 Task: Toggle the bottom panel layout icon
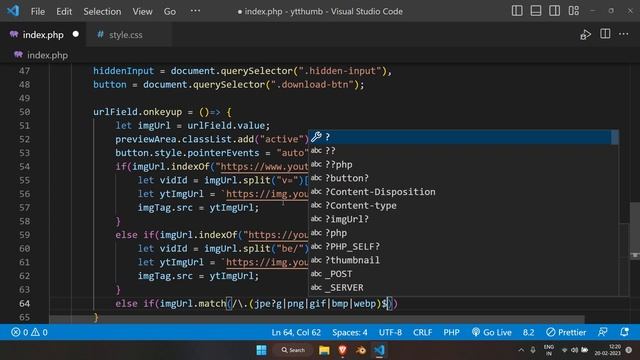point(536,11)
